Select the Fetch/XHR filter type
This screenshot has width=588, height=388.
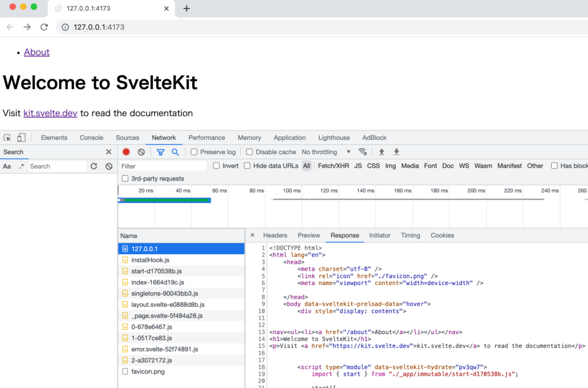(x=333, y=166)
